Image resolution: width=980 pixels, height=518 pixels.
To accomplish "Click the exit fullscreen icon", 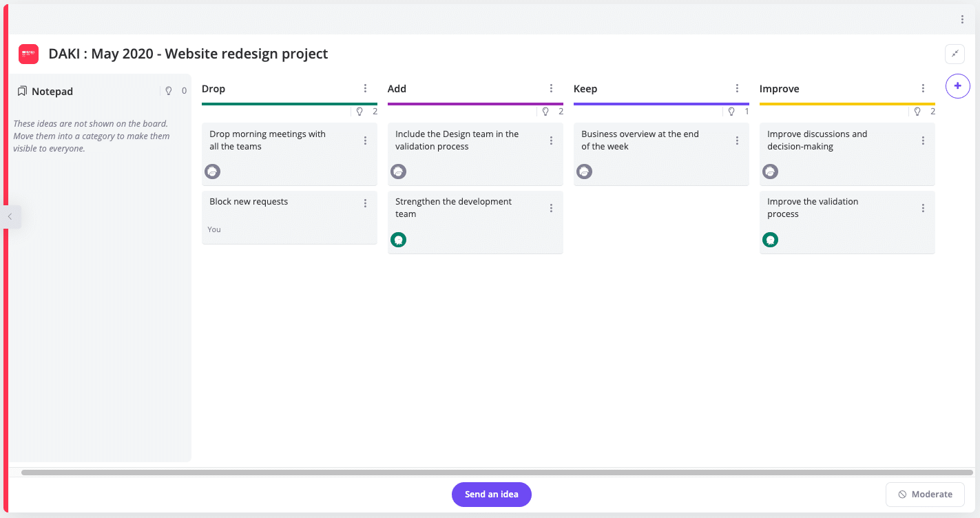I will [955, 54].
